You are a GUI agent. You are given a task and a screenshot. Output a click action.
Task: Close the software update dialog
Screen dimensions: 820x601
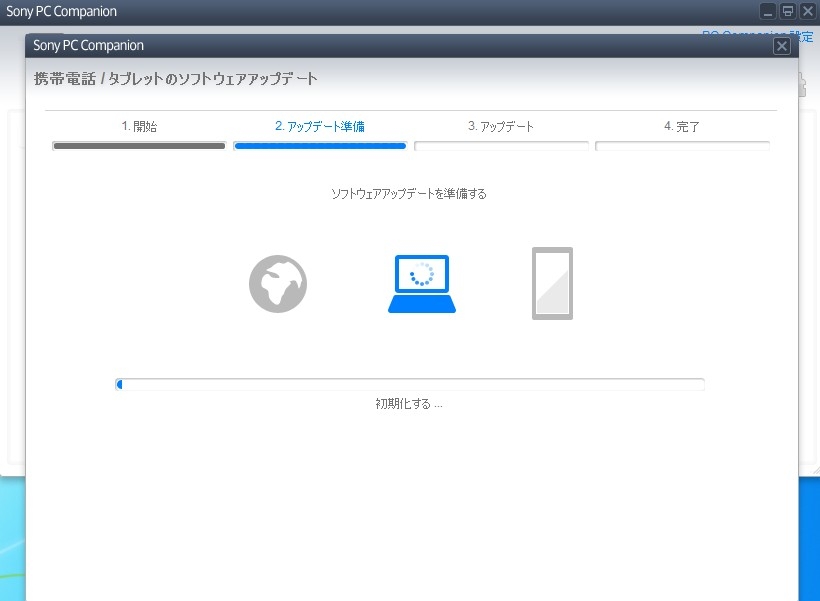(781, 46)
